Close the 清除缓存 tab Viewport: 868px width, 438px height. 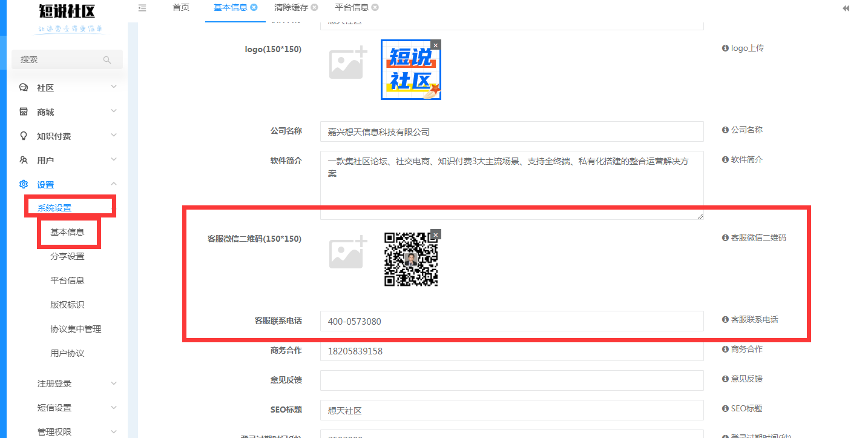[314, 8]
